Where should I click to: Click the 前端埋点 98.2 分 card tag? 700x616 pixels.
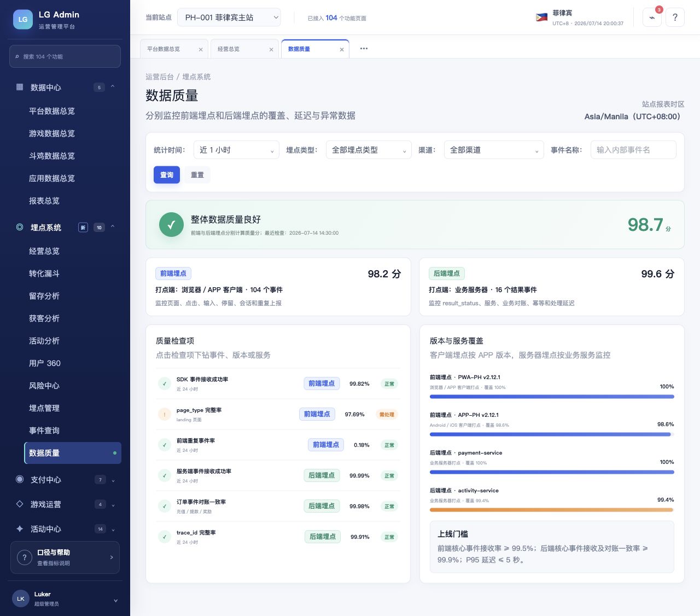(x=173, y=274)
